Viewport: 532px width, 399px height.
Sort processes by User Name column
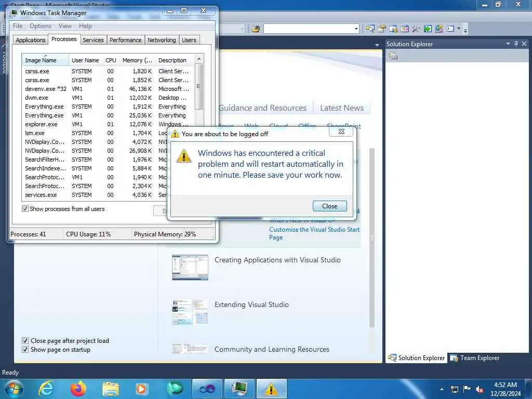tap(85, 60)
